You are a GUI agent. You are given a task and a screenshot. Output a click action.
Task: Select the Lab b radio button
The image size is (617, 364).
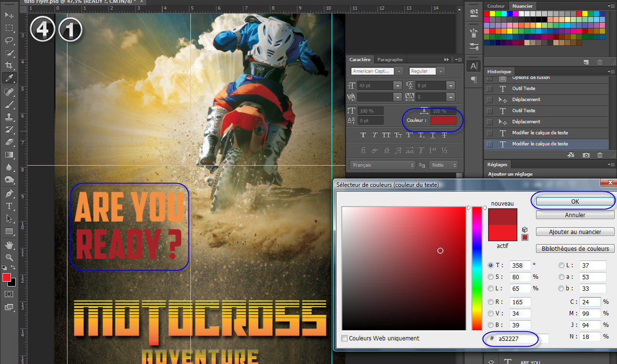pyautogui.click(x=562, y=288)
